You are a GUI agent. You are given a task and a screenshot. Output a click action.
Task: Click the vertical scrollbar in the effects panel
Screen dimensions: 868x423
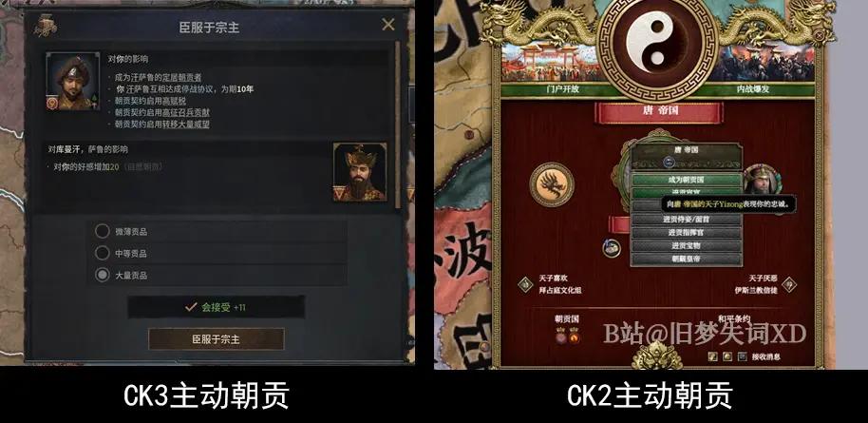pos(397,125)
